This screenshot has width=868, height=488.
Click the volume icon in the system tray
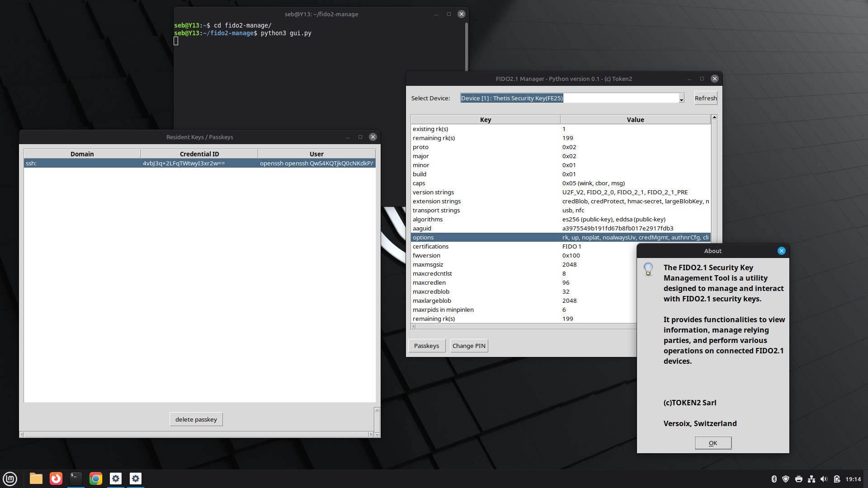pyautogui.click(x=824, y=479)
